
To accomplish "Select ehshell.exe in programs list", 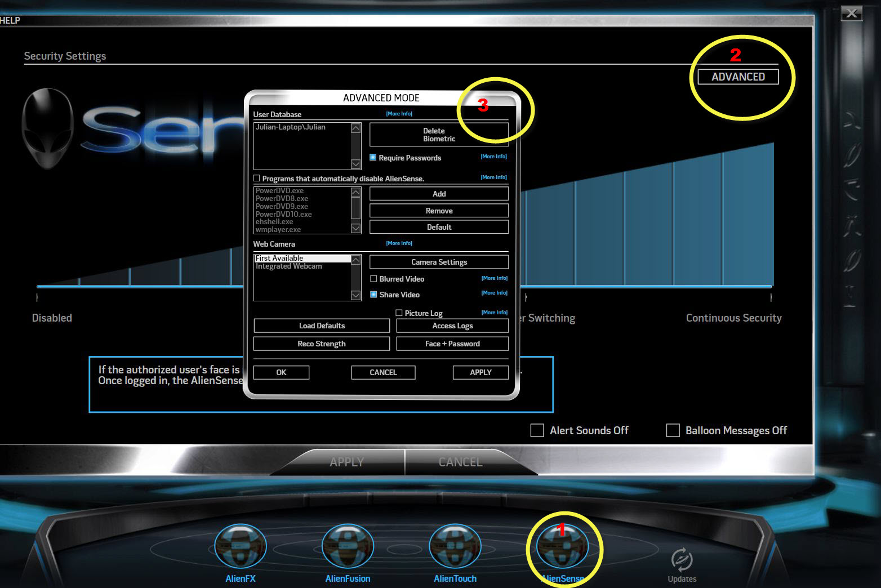I will 274,222.
